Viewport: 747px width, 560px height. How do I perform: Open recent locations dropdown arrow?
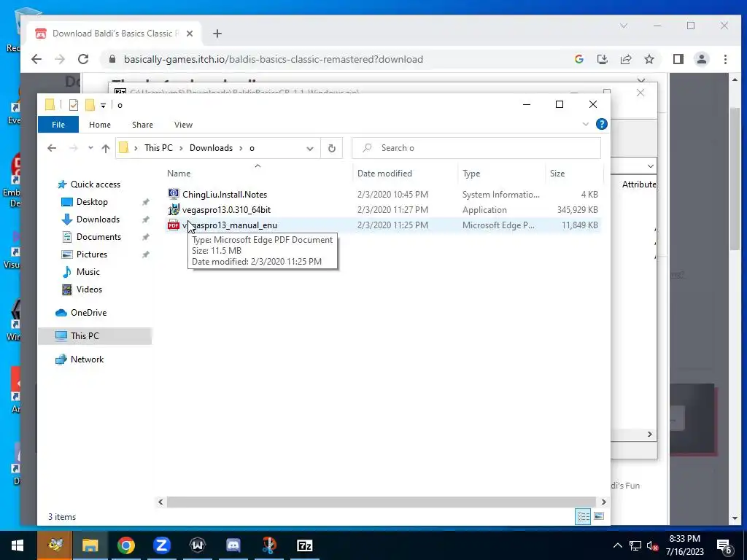(x=90, y=148)
